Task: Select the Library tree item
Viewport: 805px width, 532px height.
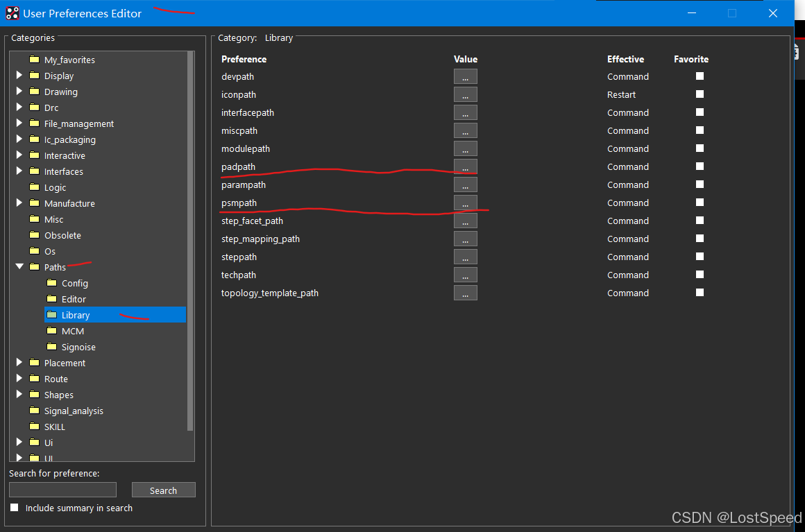Action: pos(115,315)
